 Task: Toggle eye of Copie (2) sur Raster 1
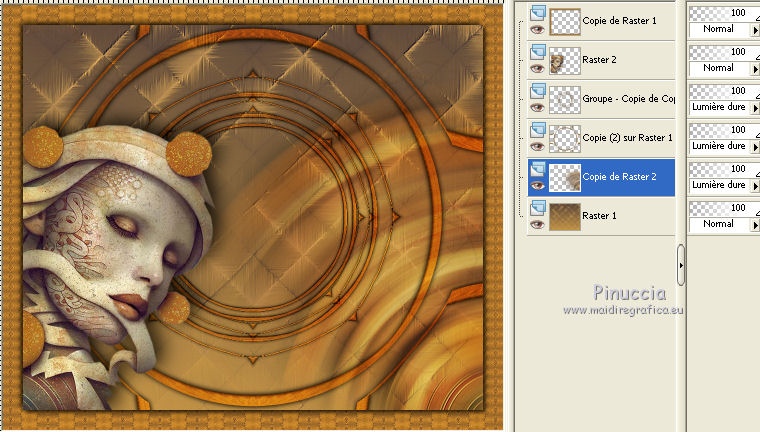537,147
